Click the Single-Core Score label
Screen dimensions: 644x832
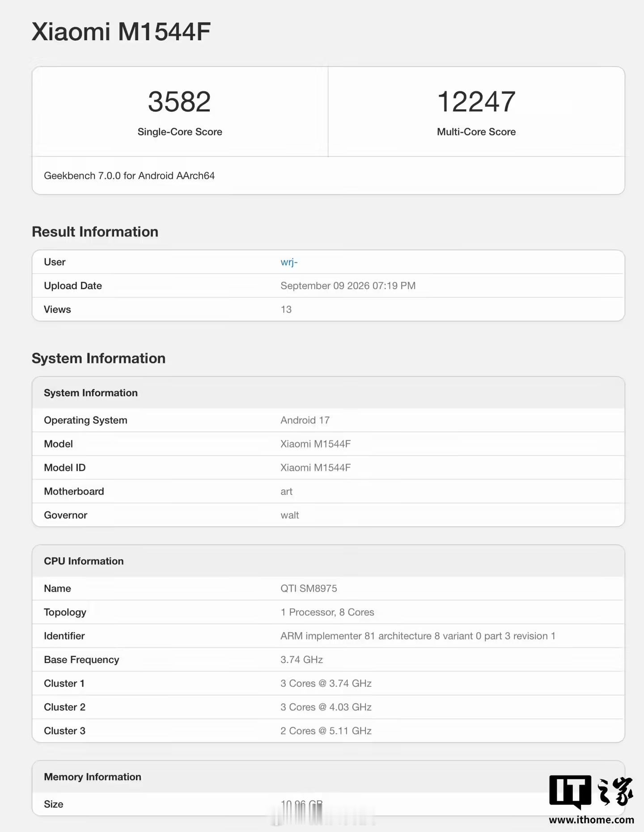click(x=180, y=132)
